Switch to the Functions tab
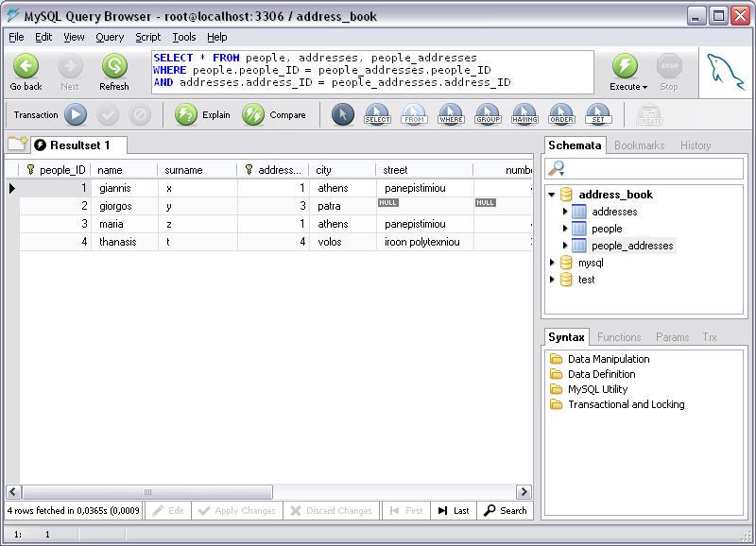The height and width of the screenshot is (546, 756). (619, 337)
